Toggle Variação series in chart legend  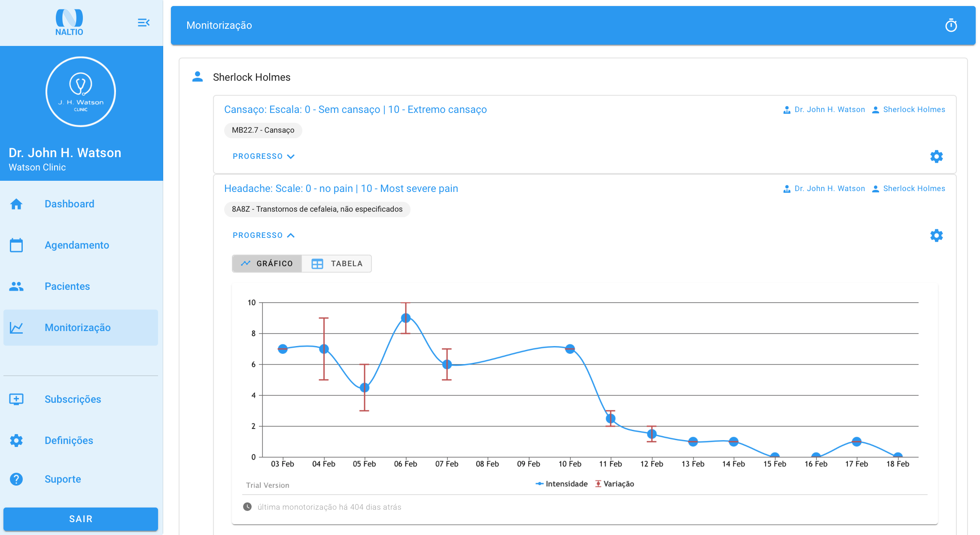point(615,484)
